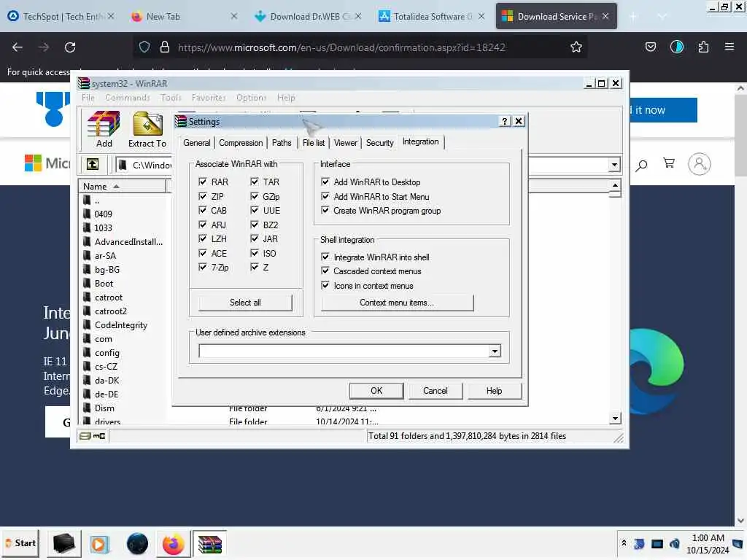Open the Windows Start button
This screenshot has width=747, height=560.
point(20,543)
